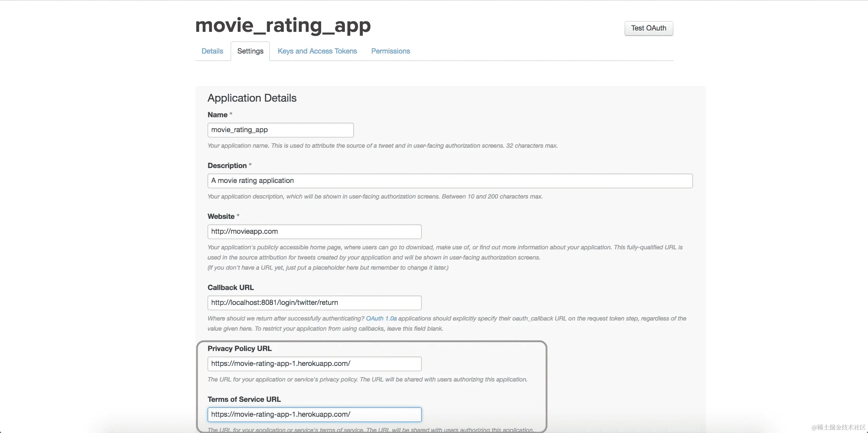Screen dimensions: 868x433
Task: Go to the Permissions tab
Action: (390, 51)
